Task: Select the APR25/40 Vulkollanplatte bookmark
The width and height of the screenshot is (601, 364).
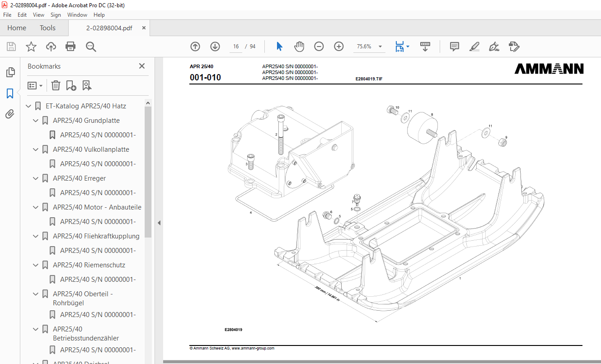Action: [91, 149]
